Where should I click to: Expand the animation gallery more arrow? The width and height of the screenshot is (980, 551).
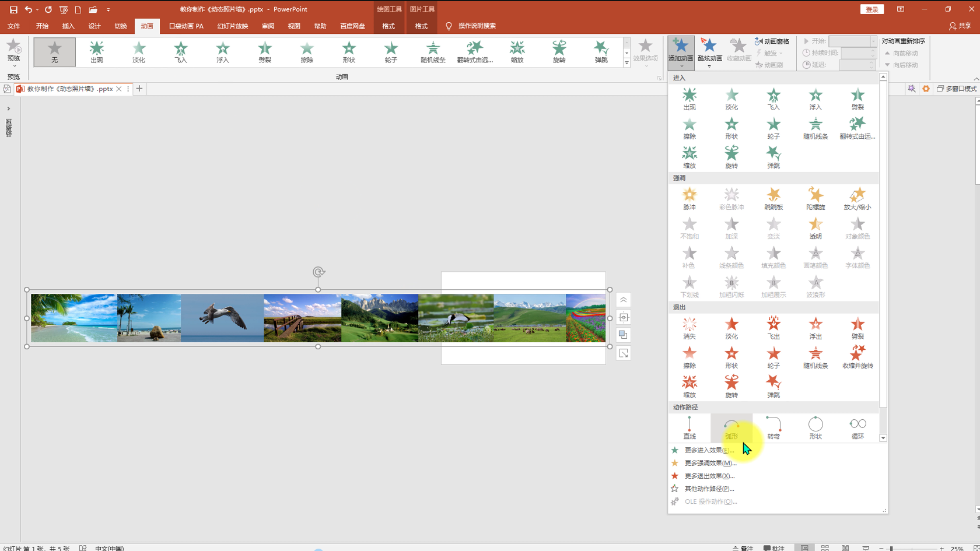(x=626, y=63)
